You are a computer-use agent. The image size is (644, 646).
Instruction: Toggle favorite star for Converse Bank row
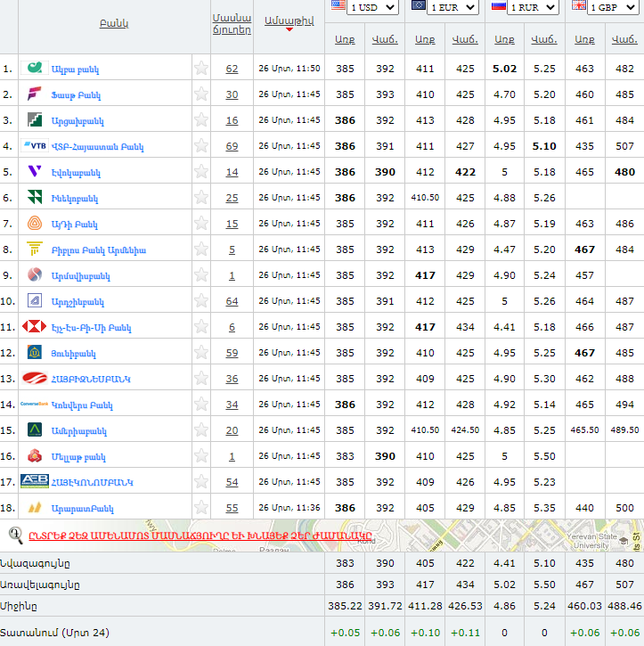pos(201,405)
